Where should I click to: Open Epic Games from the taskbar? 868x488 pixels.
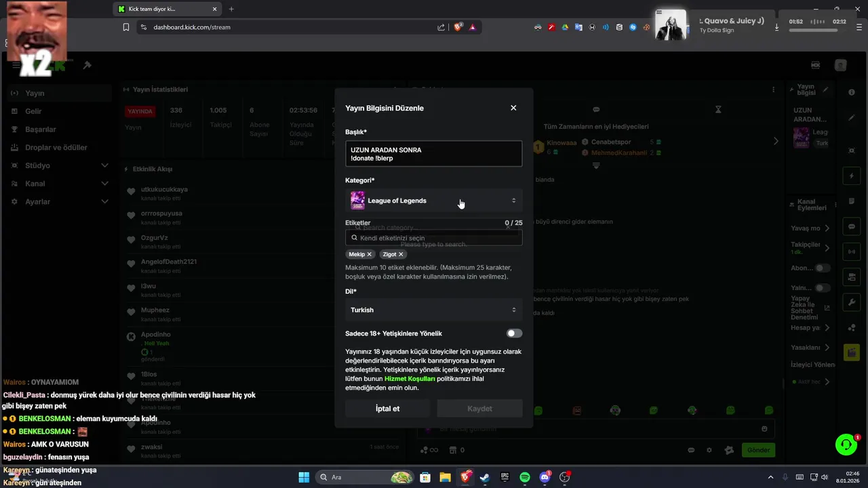505,477
